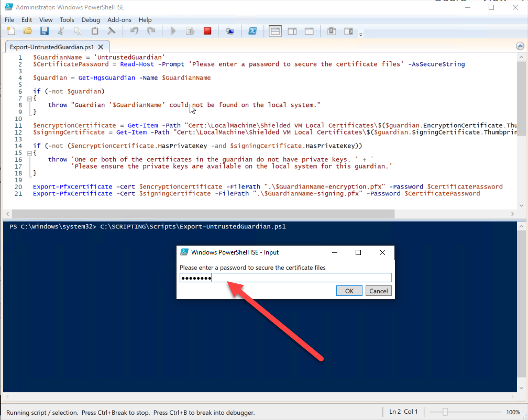Show script pane maximized layout
528x420 pixels.
point(309,31)
